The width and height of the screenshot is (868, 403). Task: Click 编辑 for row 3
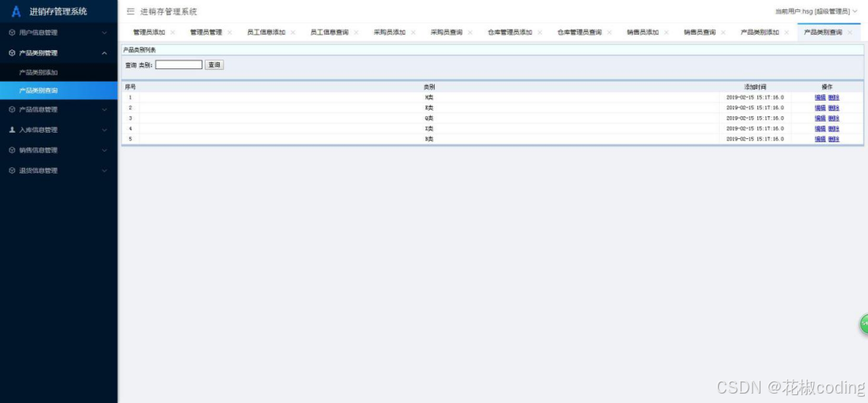820,118
